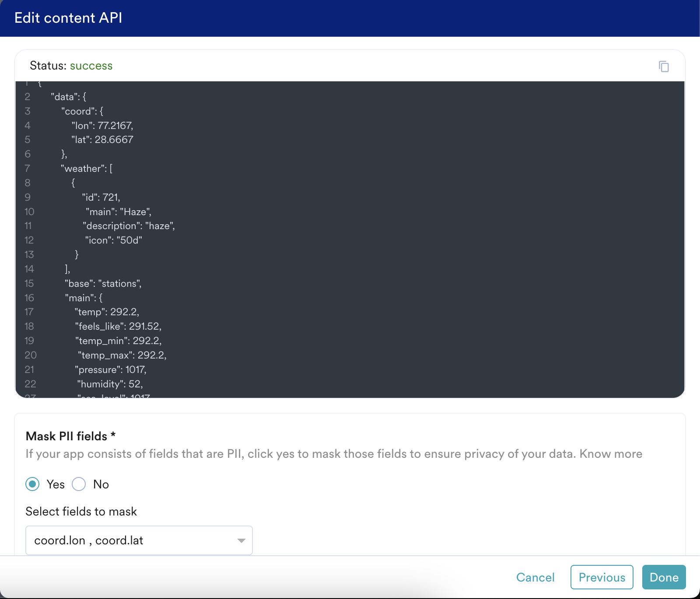The image size is (700, 599).
Task: Click the "icon": "50d" code line
Action: [x=114, y=240]
